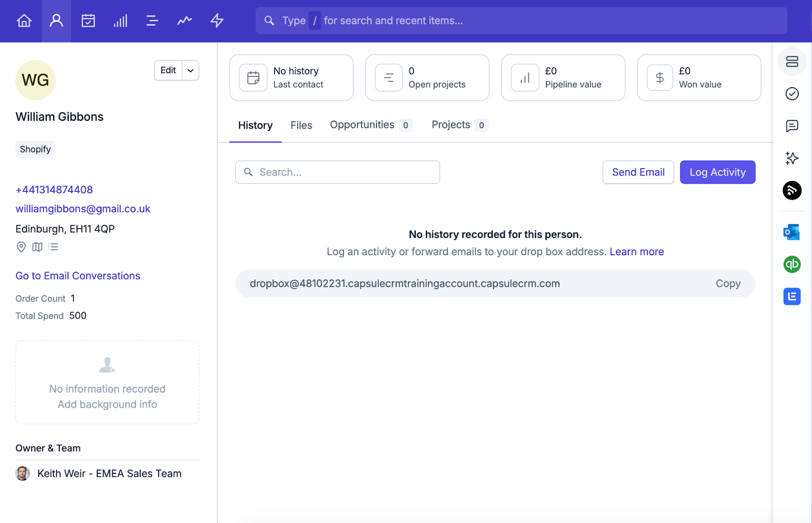Screen dimensions: 812x523
Task: Open the Outlook integration icon
Action: coord(792,232)
